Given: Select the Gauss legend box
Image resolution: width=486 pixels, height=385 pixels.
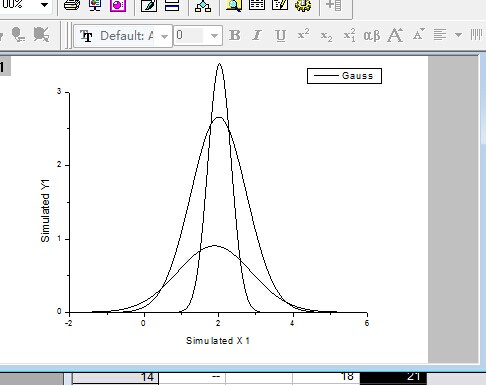Looking at the screenshot, I should [x=344, y=76].
